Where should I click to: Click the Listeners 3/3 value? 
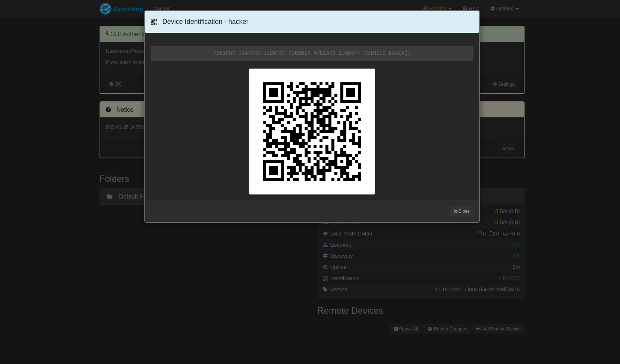[516, 245]
